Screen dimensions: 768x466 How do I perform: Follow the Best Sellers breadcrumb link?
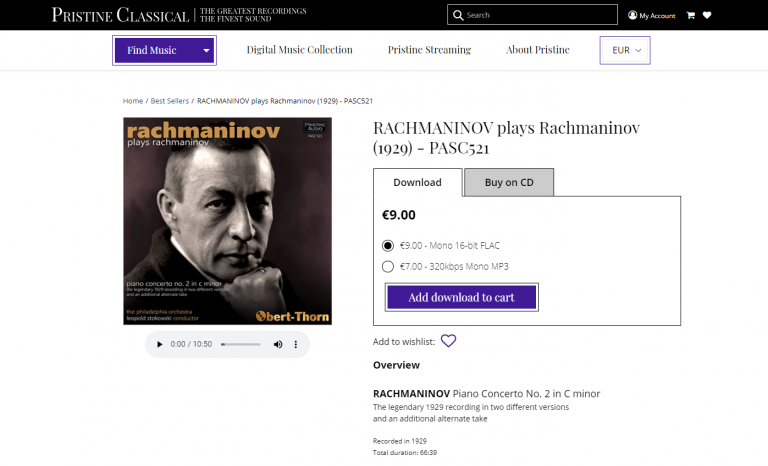point(170,101)
